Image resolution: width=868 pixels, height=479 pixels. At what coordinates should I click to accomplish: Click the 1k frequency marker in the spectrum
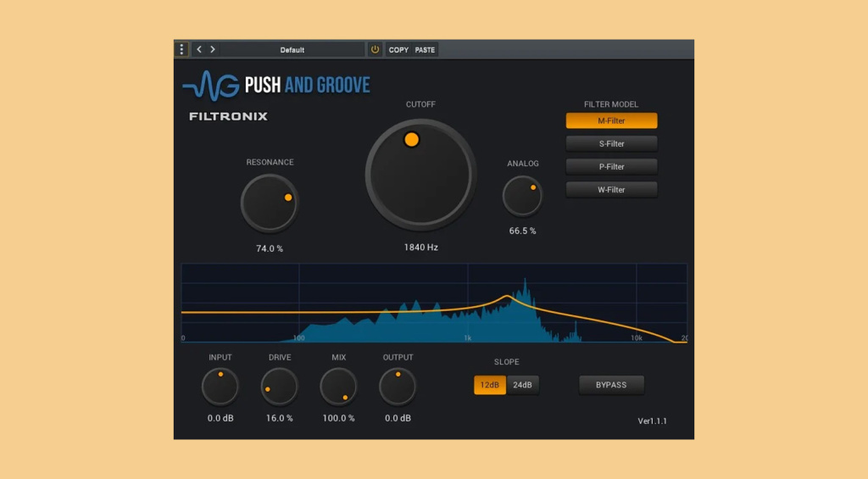pyautogui.click(x=468, y=337)
